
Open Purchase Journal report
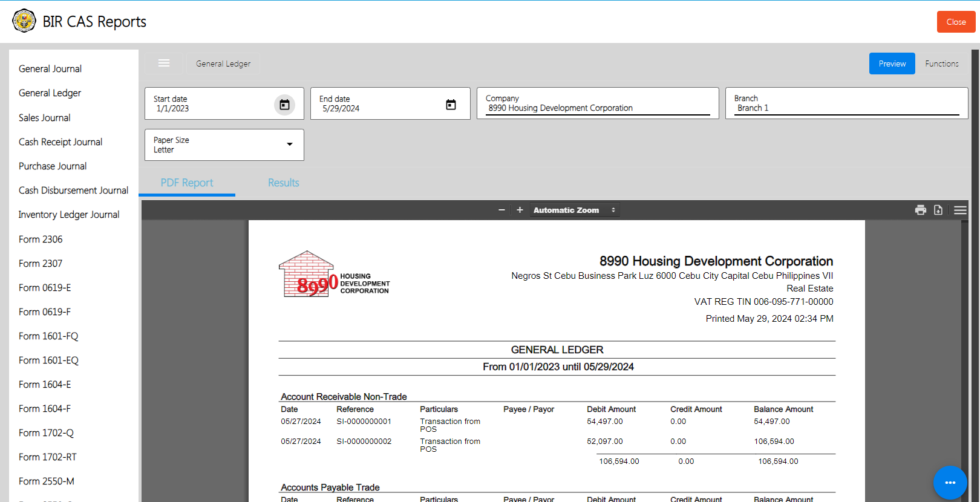tap(53, 166)
